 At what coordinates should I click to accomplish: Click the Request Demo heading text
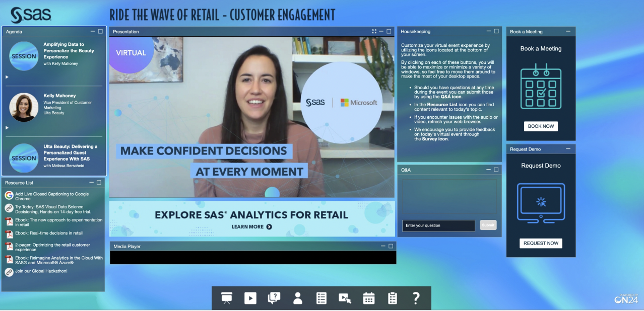pos(541,166)
